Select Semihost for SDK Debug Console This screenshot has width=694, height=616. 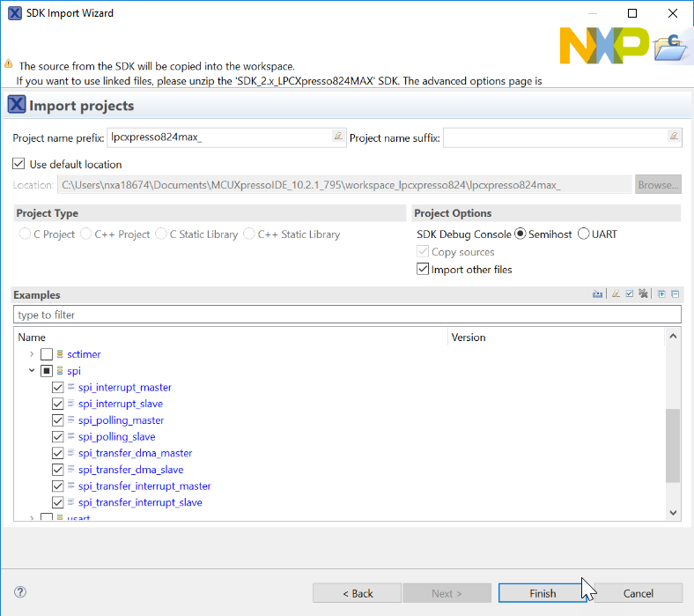pyautogui.click(x=520, y=234)
